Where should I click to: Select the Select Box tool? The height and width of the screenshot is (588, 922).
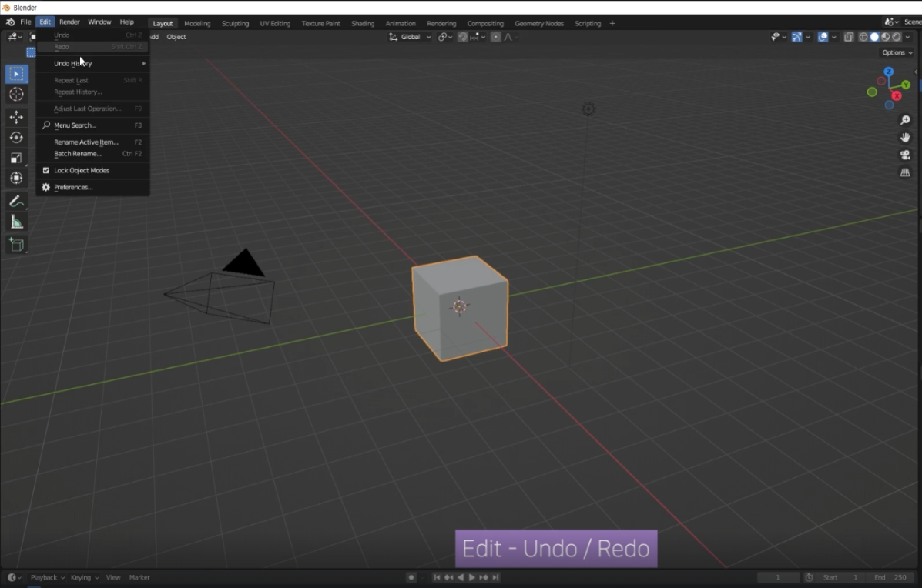[16, 74]
